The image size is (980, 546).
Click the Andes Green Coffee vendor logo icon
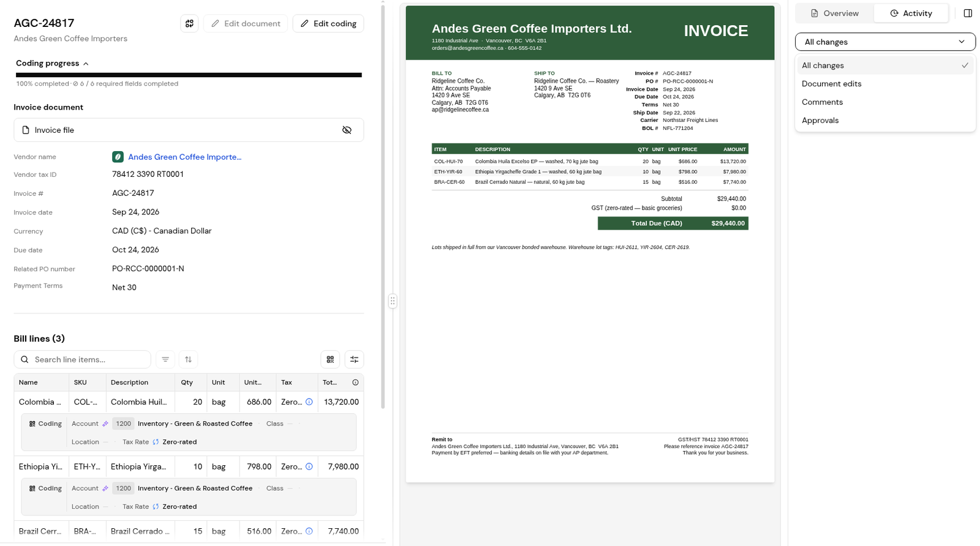[118, 157]
